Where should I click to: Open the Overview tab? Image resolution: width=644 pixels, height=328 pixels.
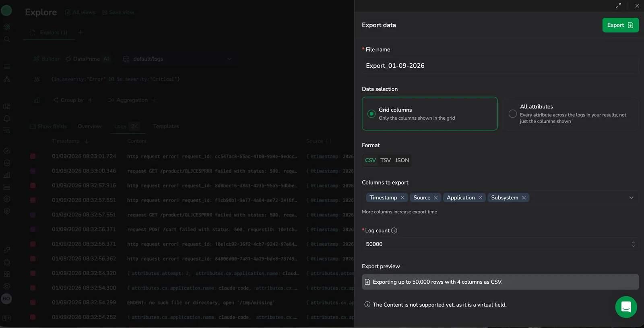(x=89, y=126)
